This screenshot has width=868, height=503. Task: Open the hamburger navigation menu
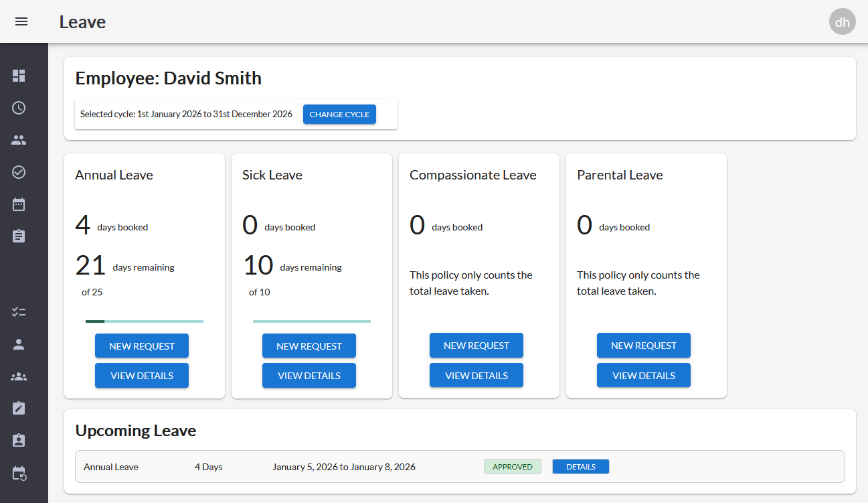(x=21, y=21)
